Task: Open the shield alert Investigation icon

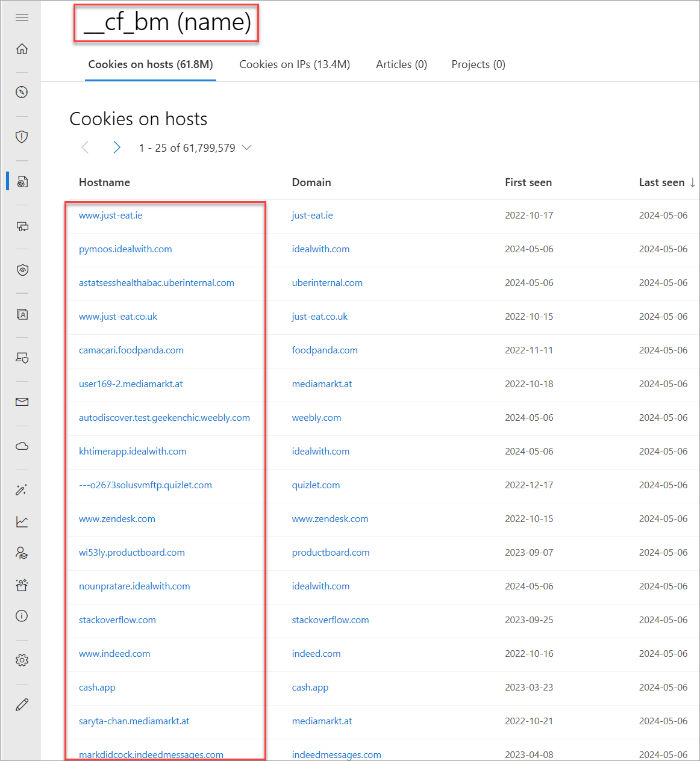Action: (22, 137)
